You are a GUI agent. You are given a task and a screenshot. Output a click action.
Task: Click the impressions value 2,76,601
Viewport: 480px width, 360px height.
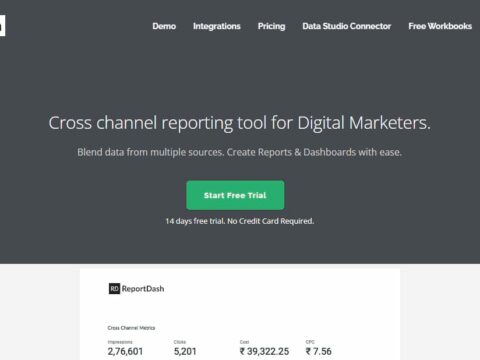pos(125,351)
